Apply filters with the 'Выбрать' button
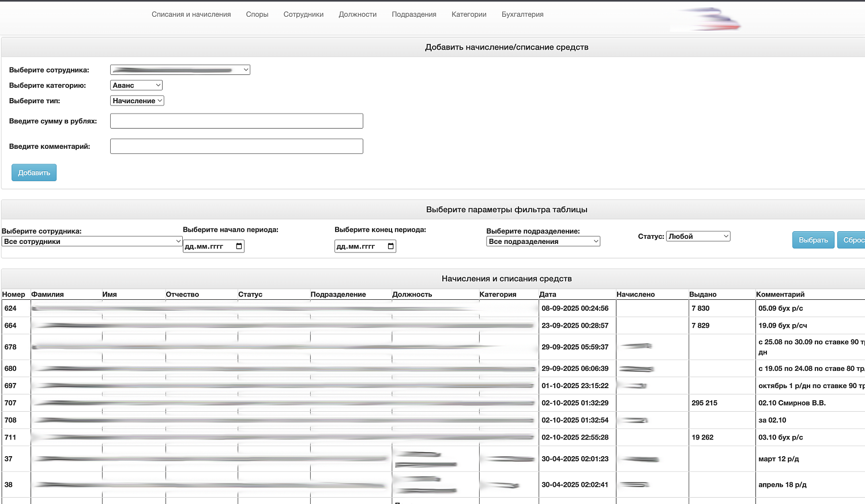 813,240
